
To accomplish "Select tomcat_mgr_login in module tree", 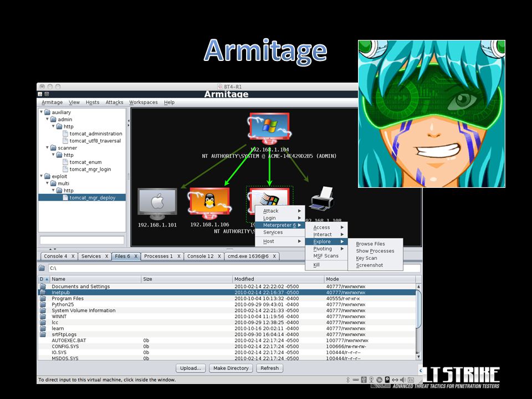I will (x=90, y=170).
